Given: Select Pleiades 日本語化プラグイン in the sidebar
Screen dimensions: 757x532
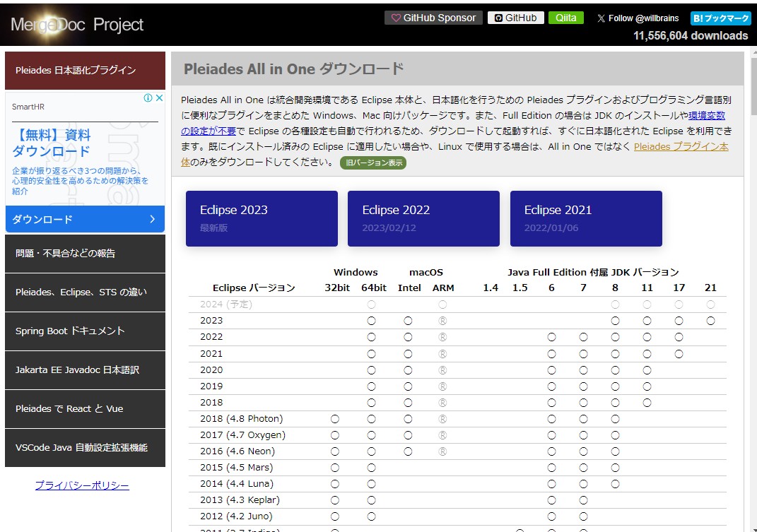Looking at the screenshot, I should pos(85,70).
